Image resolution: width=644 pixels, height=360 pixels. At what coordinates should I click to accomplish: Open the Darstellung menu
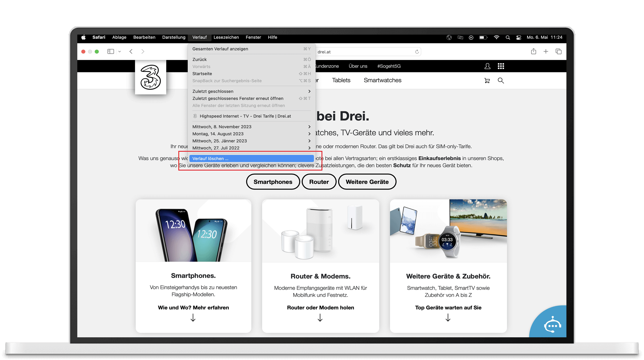tap(174, 37)
